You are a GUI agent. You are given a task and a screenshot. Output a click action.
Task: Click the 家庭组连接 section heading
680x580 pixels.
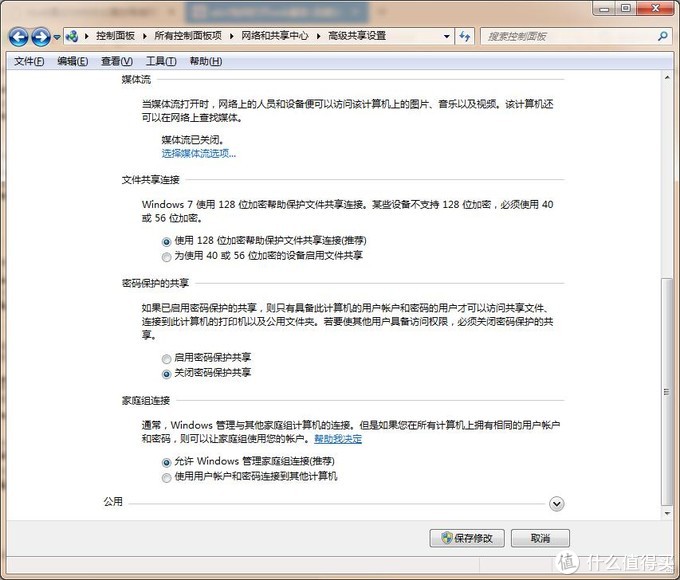(146, 400)
